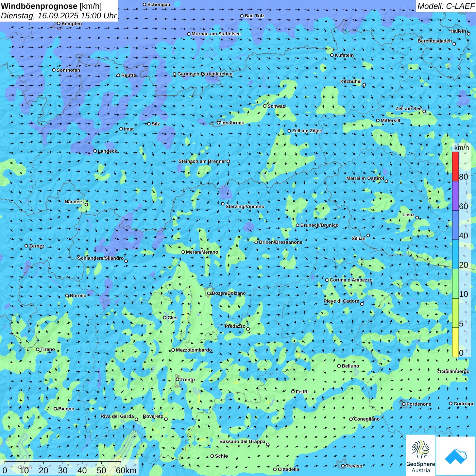Click the Rovereto label
This screenshot has width=476, height=476.
(153, 416)
